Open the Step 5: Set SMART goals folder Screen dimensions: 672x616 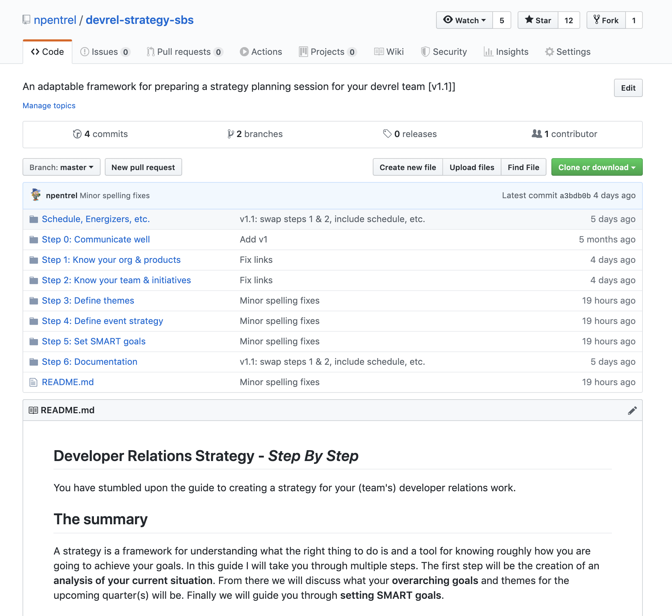[94, 341]
